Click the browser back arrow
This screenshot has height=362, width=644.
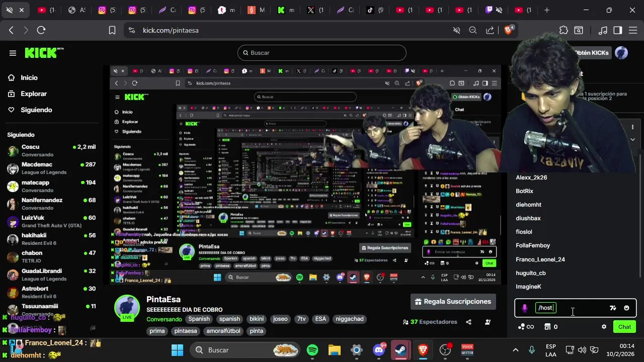tap(11, 30)
